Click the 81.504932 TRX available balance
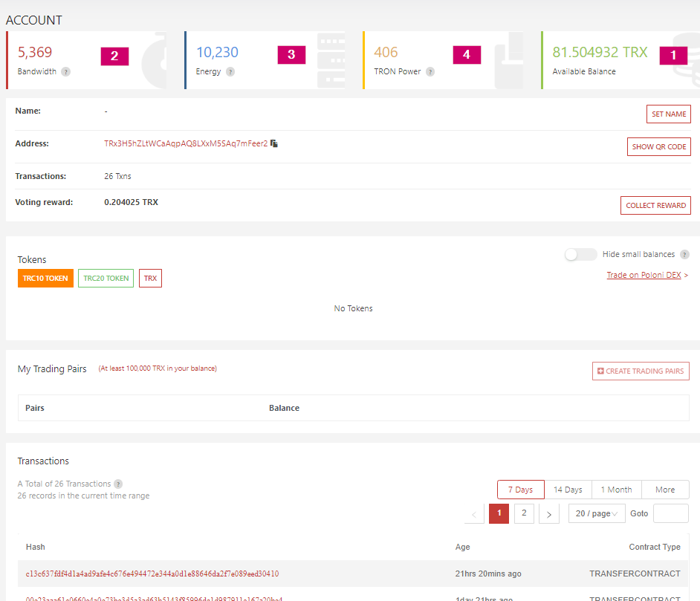The width and height of the screenshot is (700, 601). [600, 52]
